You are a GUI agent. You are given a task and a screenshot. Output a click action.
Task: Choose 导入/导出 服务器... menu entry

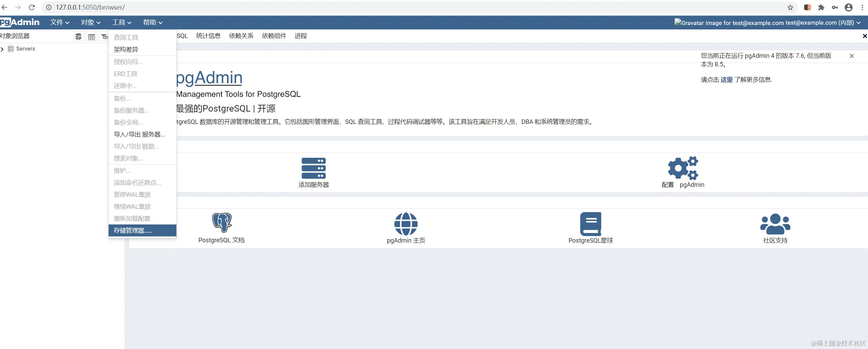(x=142, y=134)
